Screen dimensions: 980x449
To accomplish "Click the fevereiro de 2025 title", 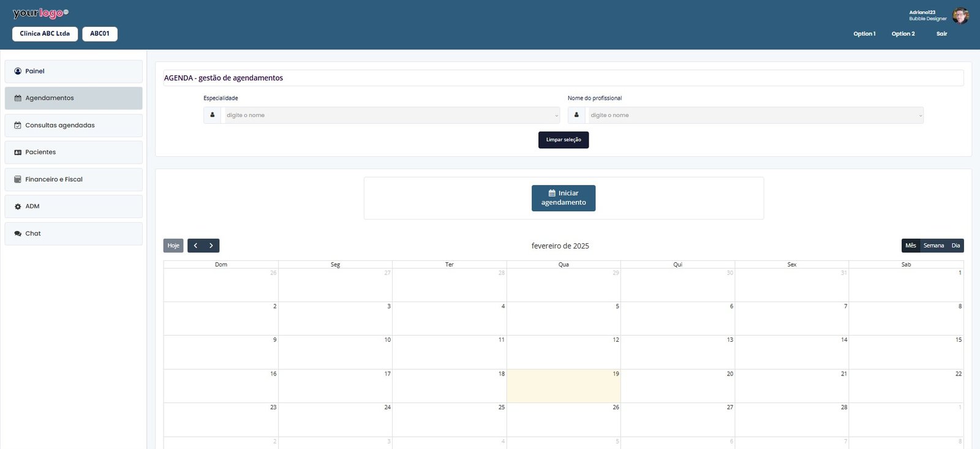I will [x=560, y=246].
